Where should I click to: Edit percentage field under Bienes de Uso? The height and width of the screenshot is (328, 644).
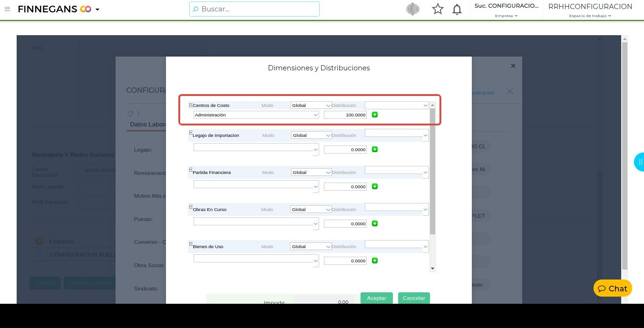click(345, 261)
